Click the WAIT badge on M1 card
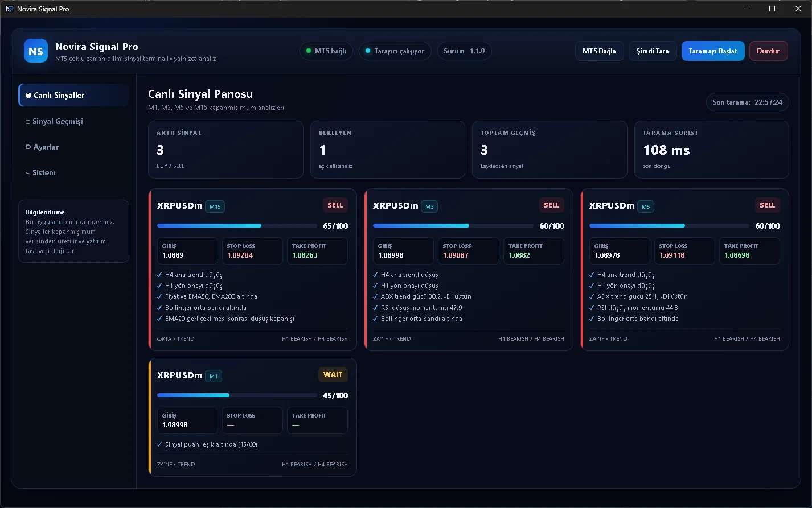The image size is (812, 508). (333, 375)
